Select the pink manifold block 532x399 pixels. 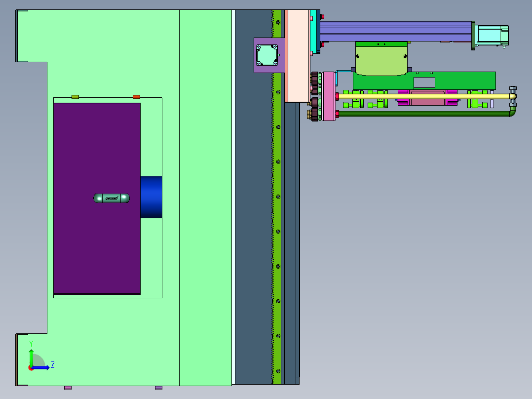(x=329, y=96)
